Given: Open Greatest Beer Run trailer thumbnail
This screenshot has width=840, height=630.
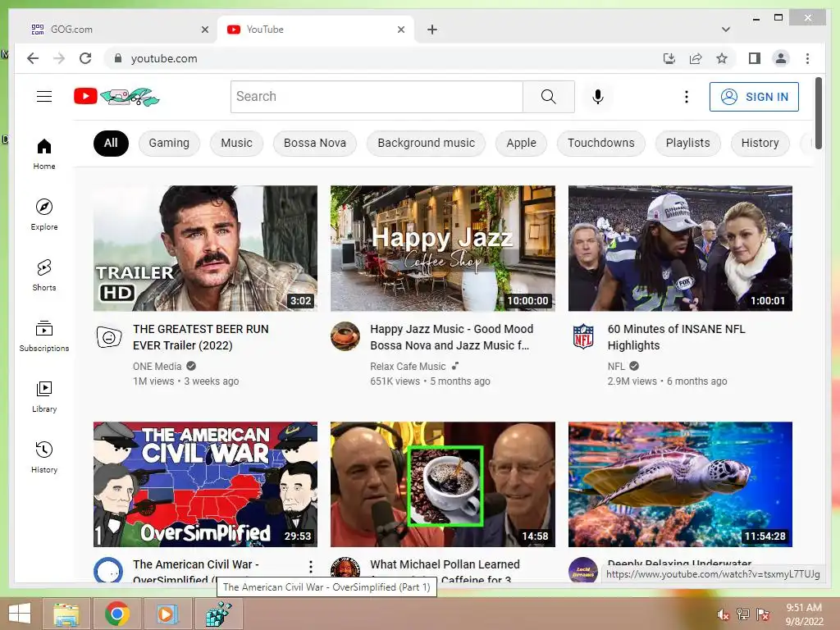Looking at the screenshot, I should (x=205, y=248).
